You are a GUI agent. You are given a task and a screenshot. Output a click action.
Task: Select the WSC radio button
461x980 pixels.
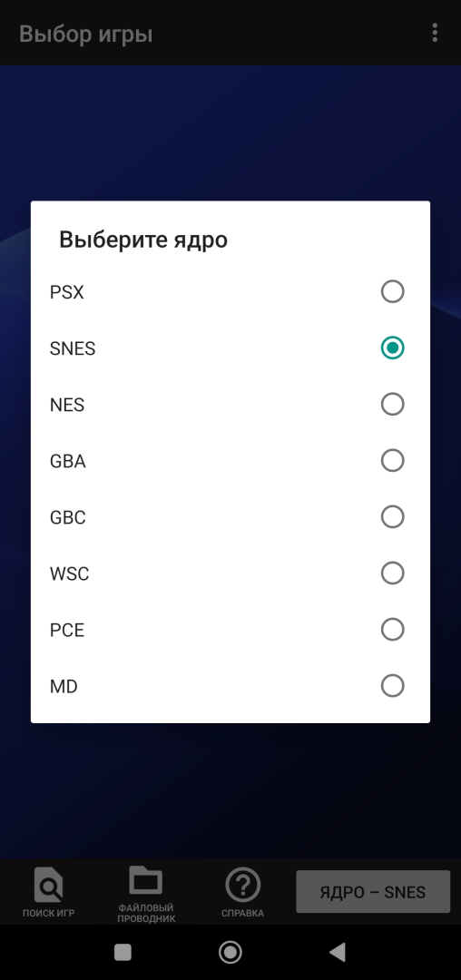[392, 573]
